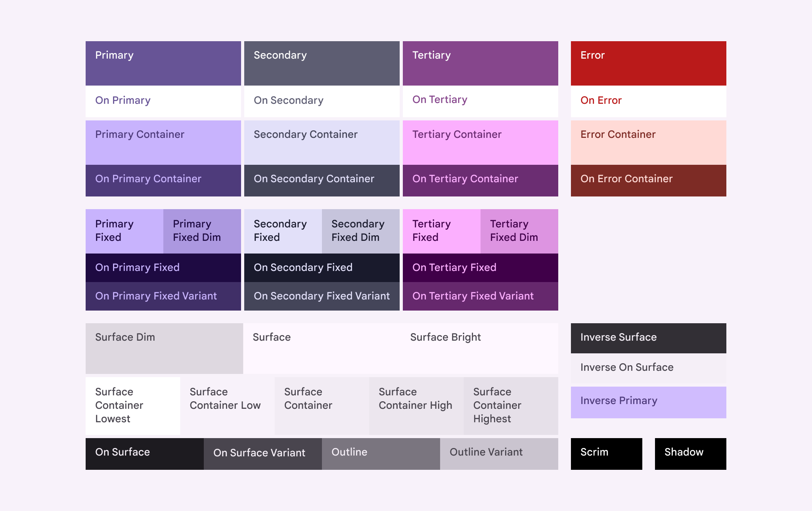Click the Secondary color swatch
The height and width of the screenshot is (511, 812).
[x=321, y=63]
